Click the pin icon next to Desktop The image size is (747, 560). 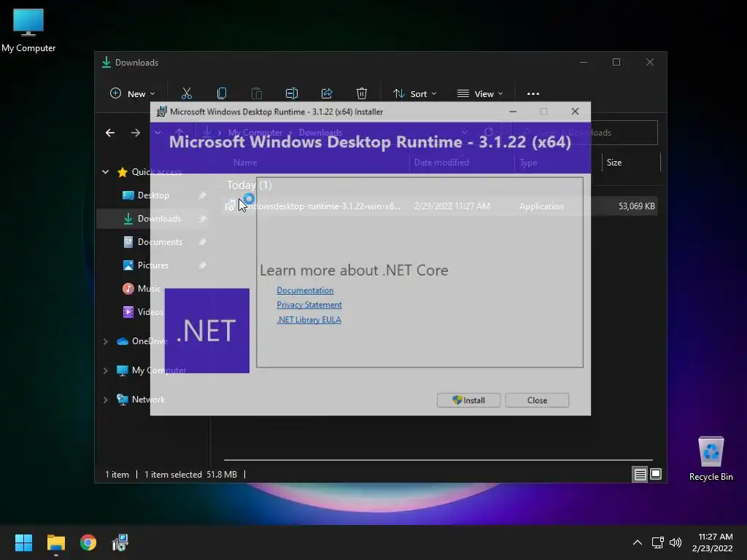click(203, 195)
